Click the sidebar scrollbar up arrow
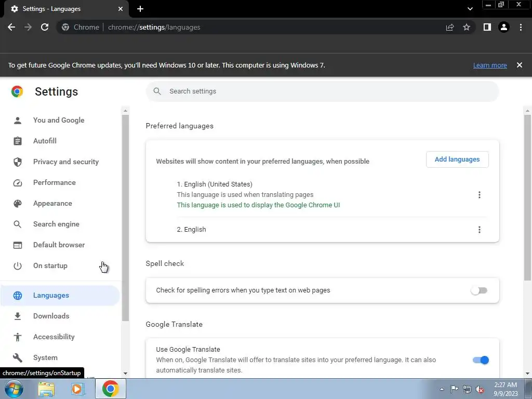Viewport: 532px width, 399px height. 125,111
